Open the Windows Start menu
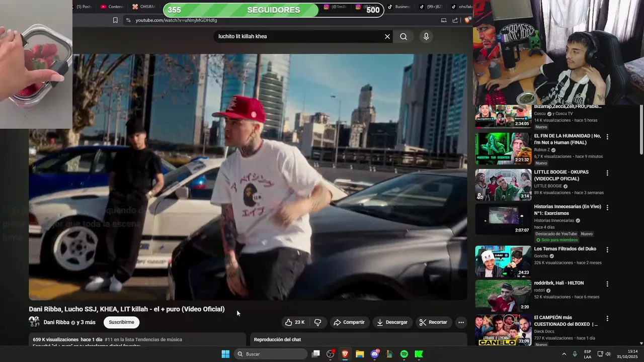Screen dimensions: 644x362 click(x=225, y=354)
